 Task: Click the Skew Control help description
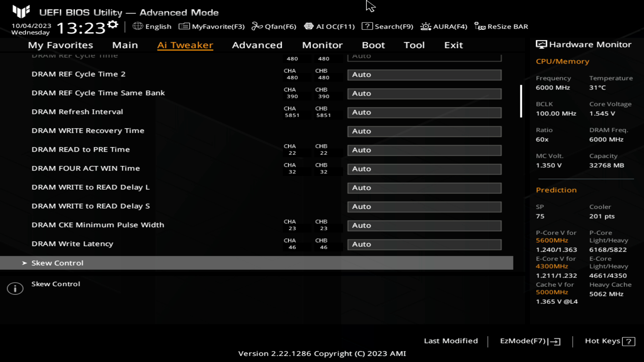tap(56, 284)
